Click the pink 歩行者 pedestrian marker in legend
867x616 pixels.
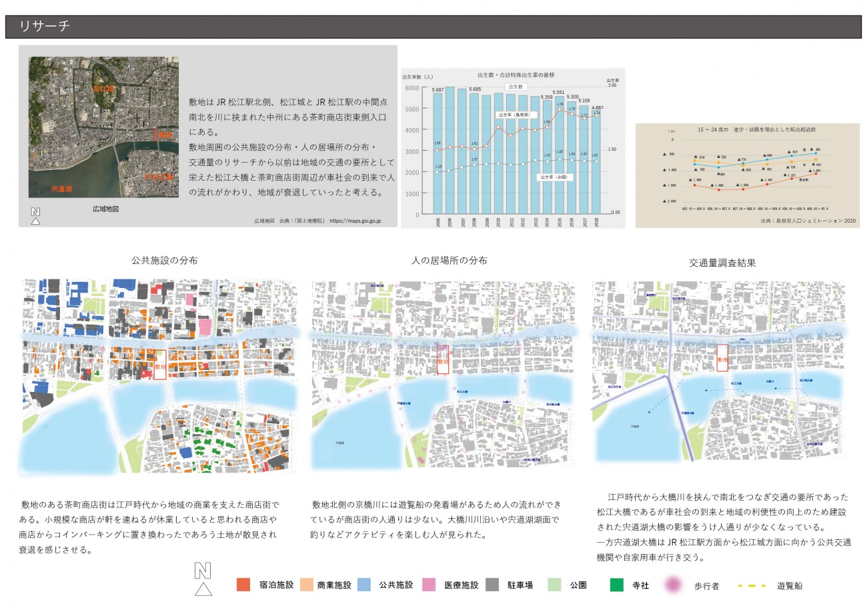[x=675, y=585]
